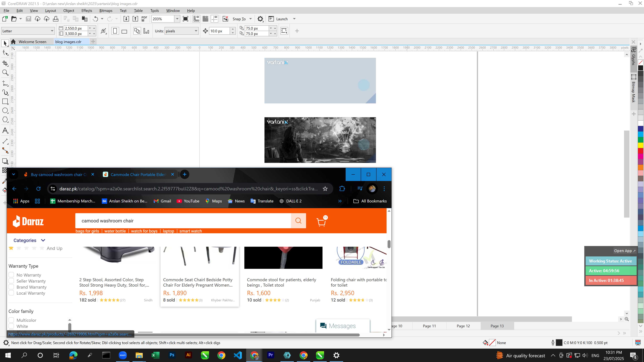Toggle the treat-as-filled page frame button
The image size is (644, 362).
coord(284,31)
